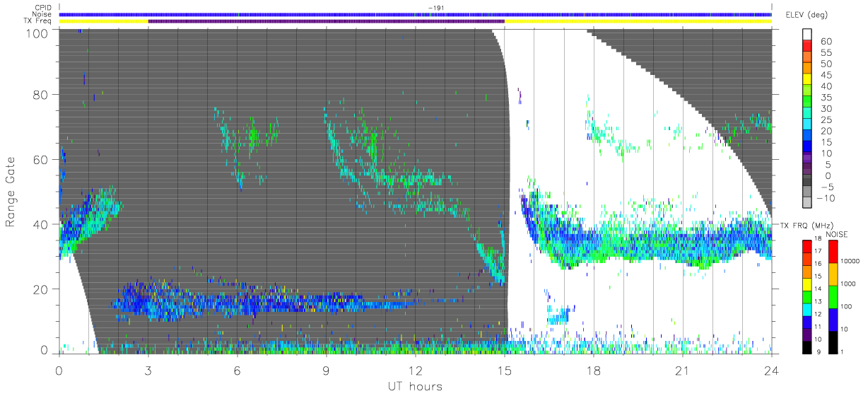Screen dimensions: 868x401
Task: Click the 3 tick on UT hours axis
Action: tap(148, 371)
